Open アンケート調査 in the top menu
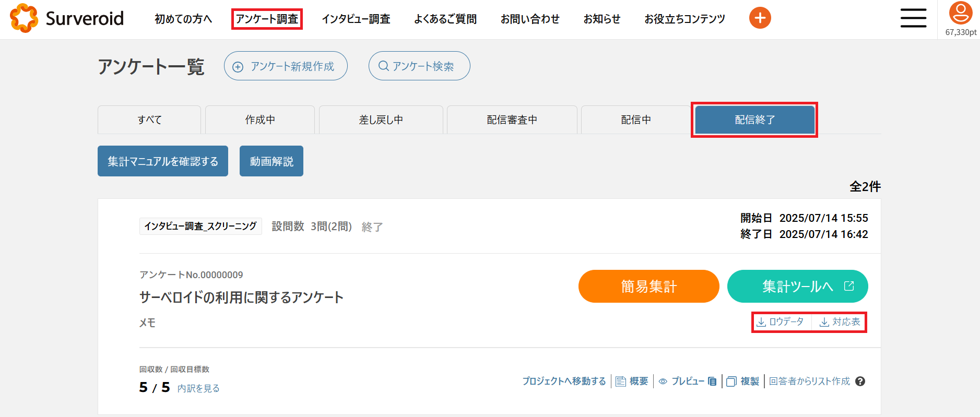The height and width of the screenshot is (417, 980). [267, 19]
